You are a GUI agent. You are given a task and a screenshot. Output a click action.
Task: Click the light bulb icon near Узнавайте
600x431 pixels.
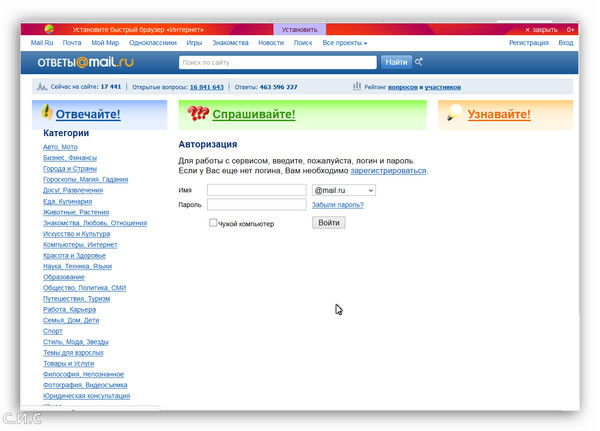[x=454, y=113]
